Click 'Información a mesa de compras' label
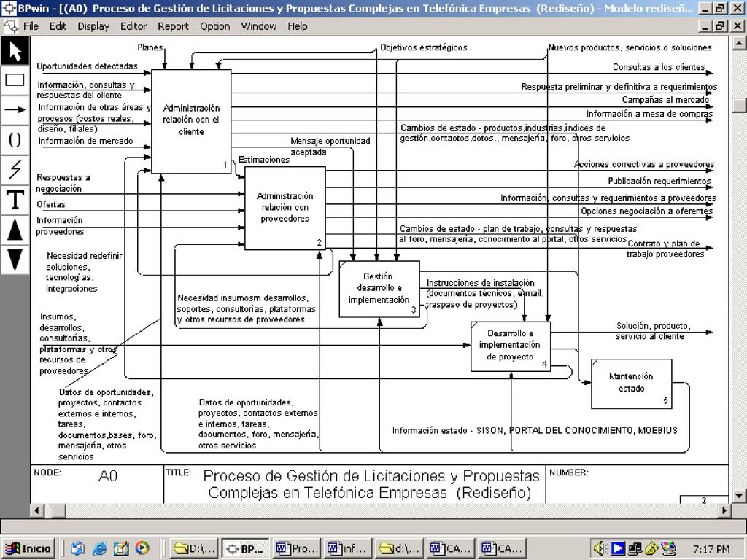 pos(649,114)
